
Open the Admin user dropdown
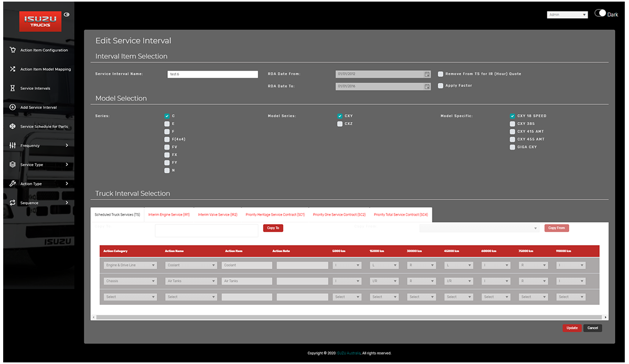tap(567, 15)
